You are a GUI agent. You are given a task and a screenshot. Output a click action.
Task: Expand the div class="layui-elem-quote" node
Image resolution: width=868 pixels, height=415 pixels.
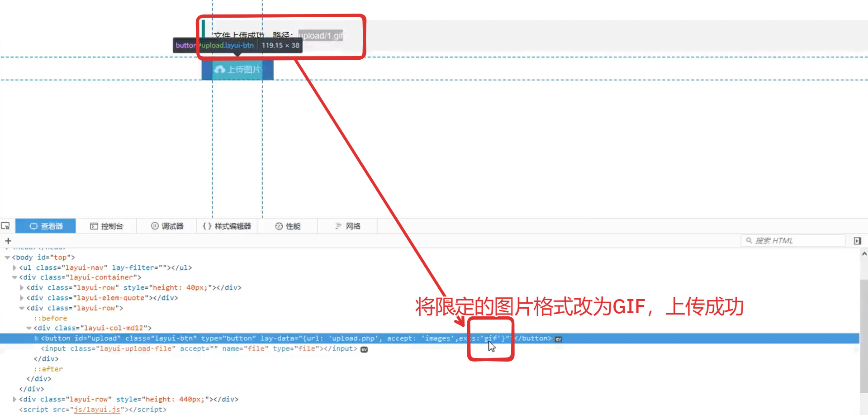22,298
